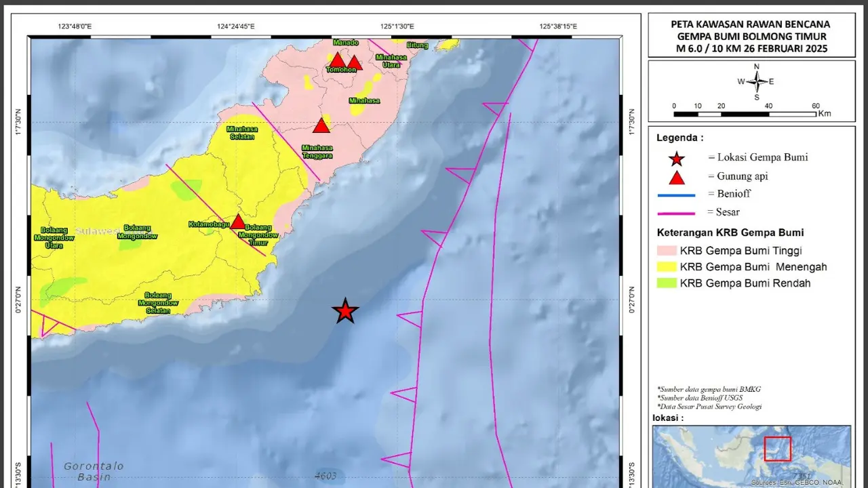Image resolution: width=868 pixels, height=488 pixels.
Task: Click the volcano triangle above Minahasa Tenggara
Action: click(321, 125)
